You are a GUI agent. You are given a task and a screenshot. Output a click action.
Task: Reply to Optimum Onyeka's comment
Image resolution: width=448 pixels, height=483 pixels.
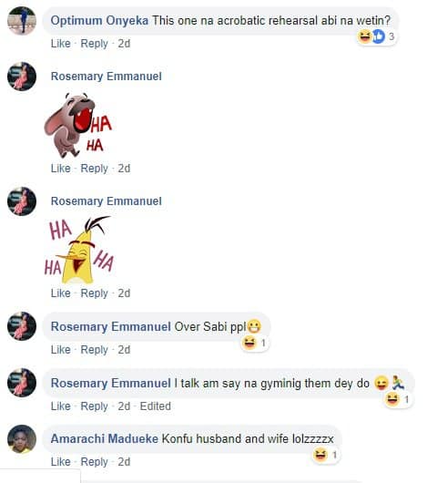[x=94, y=44]
